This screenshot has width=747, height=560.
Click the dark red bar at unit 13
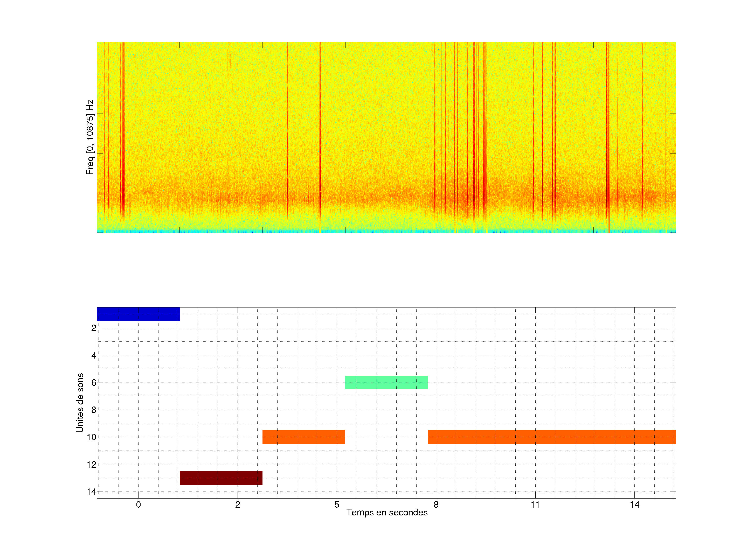pos(221,478)
